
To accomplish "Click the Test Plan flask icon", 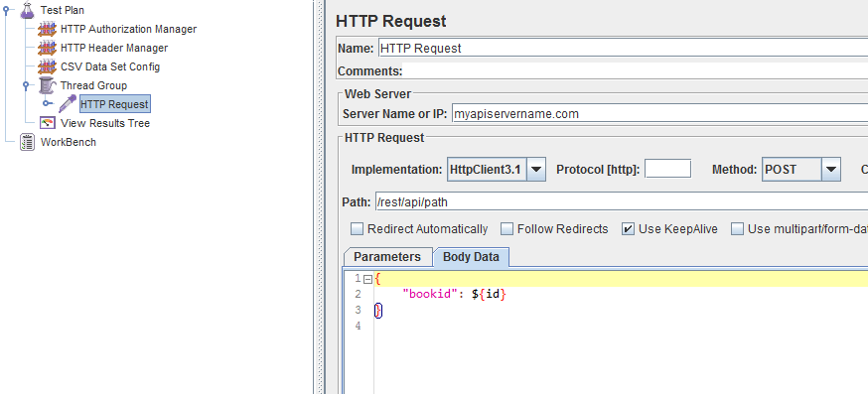I will click(x=28, y=10).
